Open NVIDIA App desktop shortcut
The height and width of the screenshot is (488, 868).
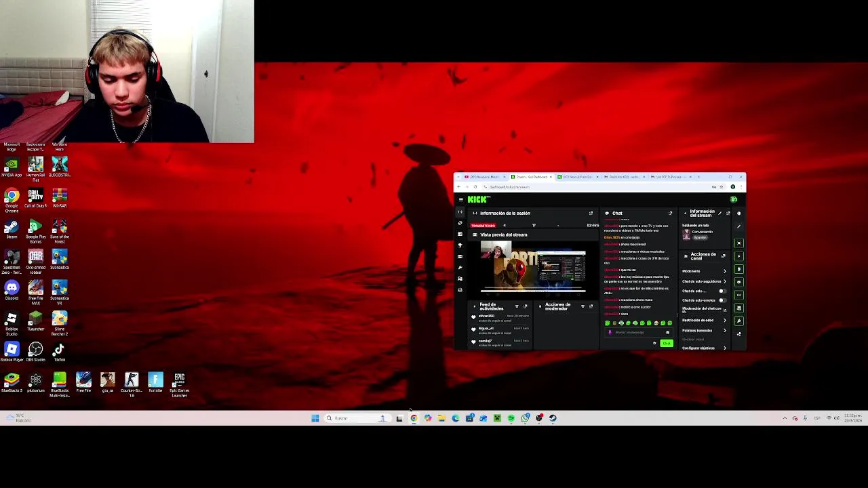(12, 167)
